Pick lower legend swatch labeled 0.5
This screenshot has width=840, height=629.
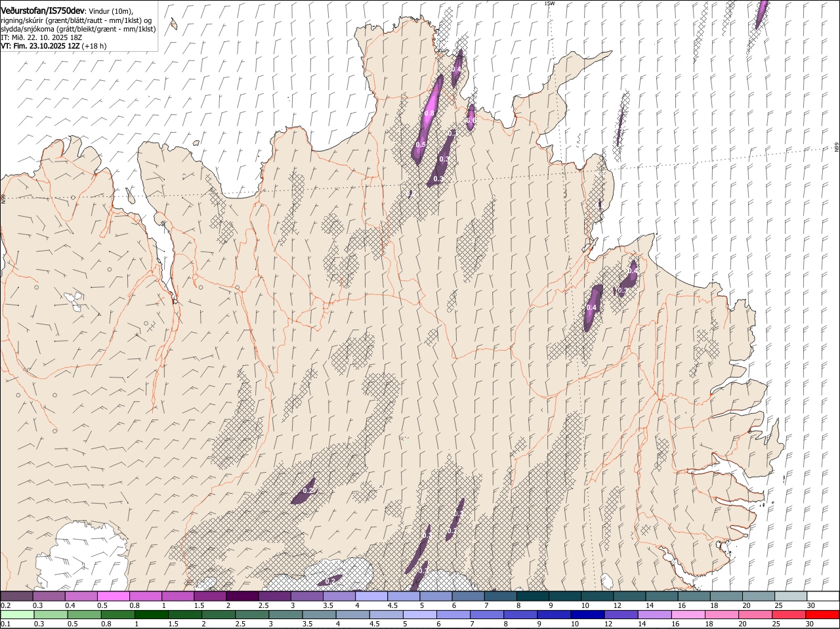(84, 615)
